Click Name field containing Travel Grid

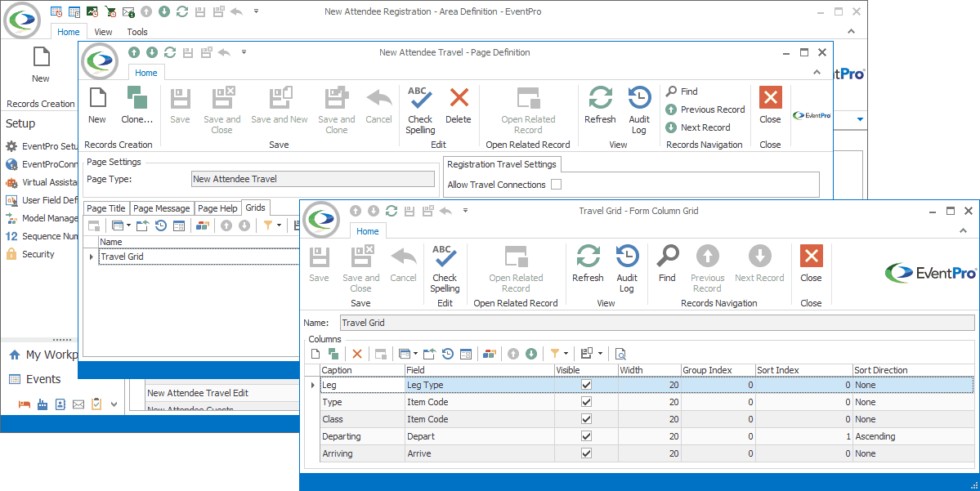(657, 323)
